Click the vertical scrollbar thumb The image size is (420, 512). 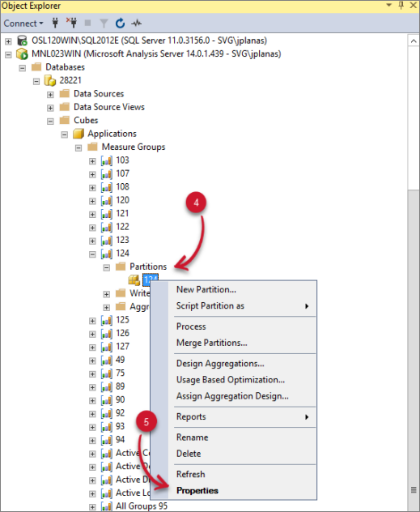pyautogui.click(x=414, y=117)
